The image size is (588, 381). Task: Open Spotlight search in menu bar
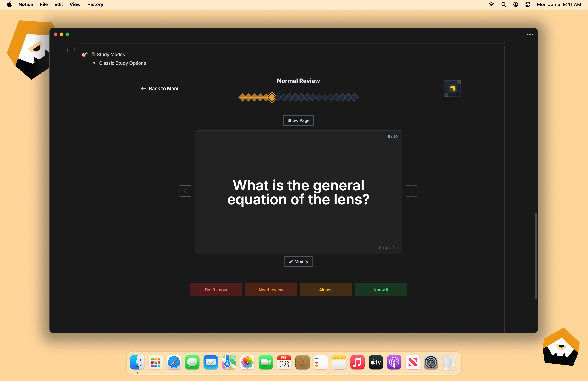point(503,4)
